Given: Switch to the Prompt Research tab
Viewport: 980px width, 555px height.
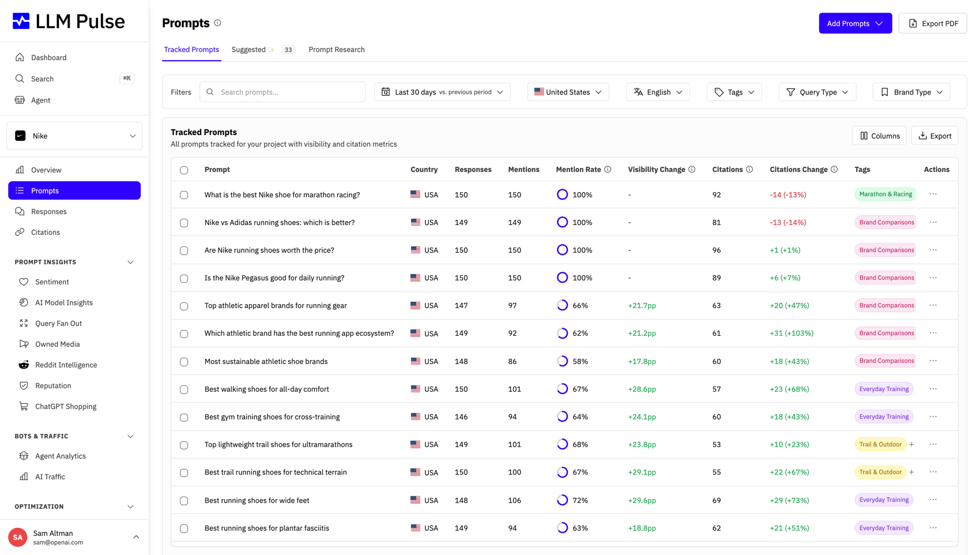Looking at the screenshot, I should click(337, 50).
